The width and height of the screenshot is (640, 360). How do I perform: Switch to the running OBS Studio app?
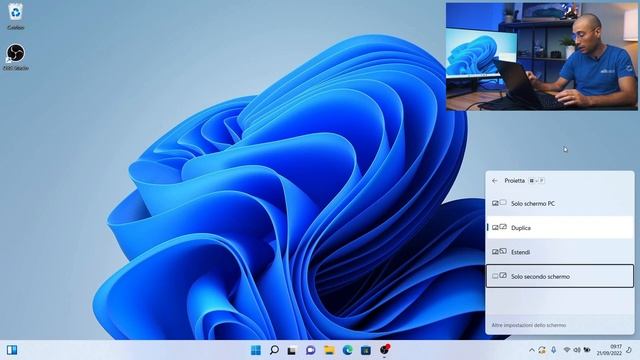pyautogui.click(x=384, y=350)
